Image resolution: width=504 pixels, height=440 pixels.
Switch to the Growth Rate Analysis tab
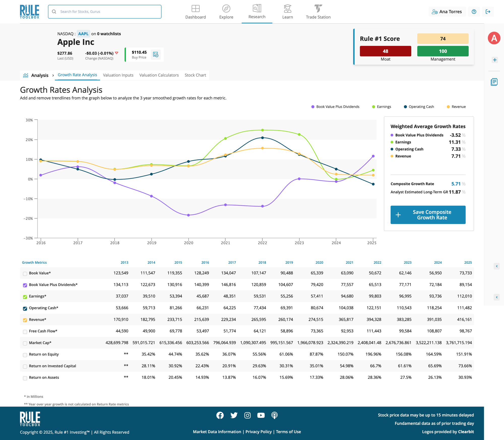(77, 75)
